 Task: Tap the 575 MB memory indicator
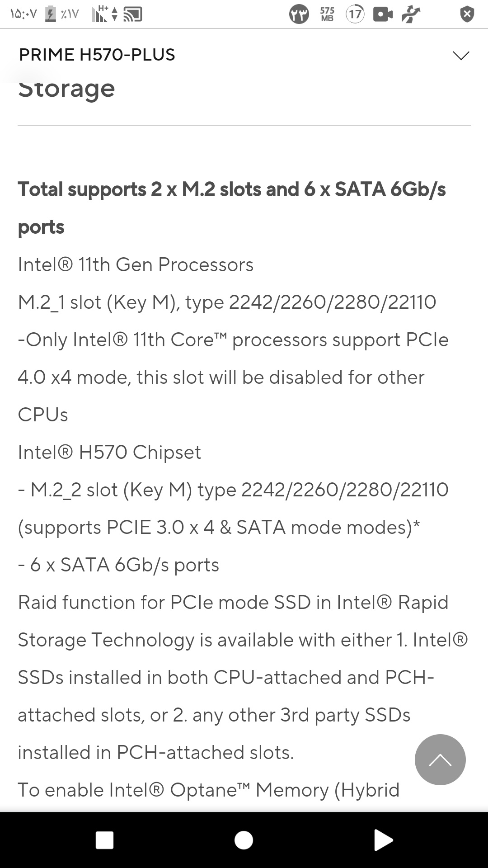point(327,14)
